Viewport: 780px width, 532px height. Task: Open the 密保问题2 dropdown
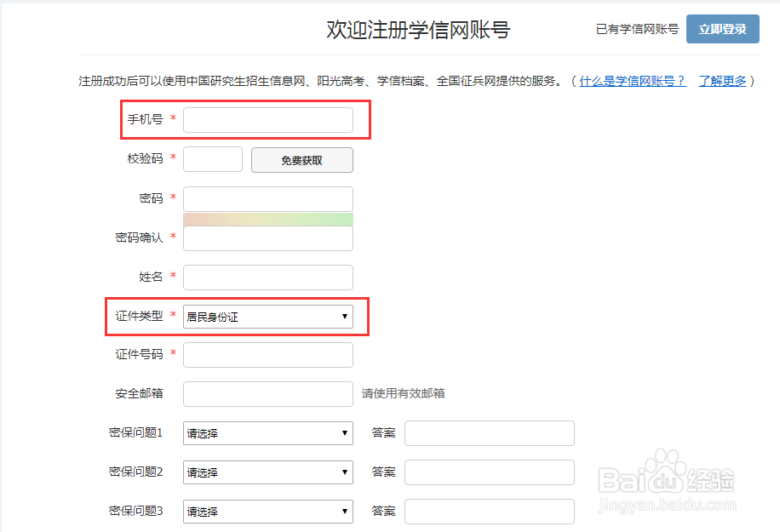tap(268, 472)
